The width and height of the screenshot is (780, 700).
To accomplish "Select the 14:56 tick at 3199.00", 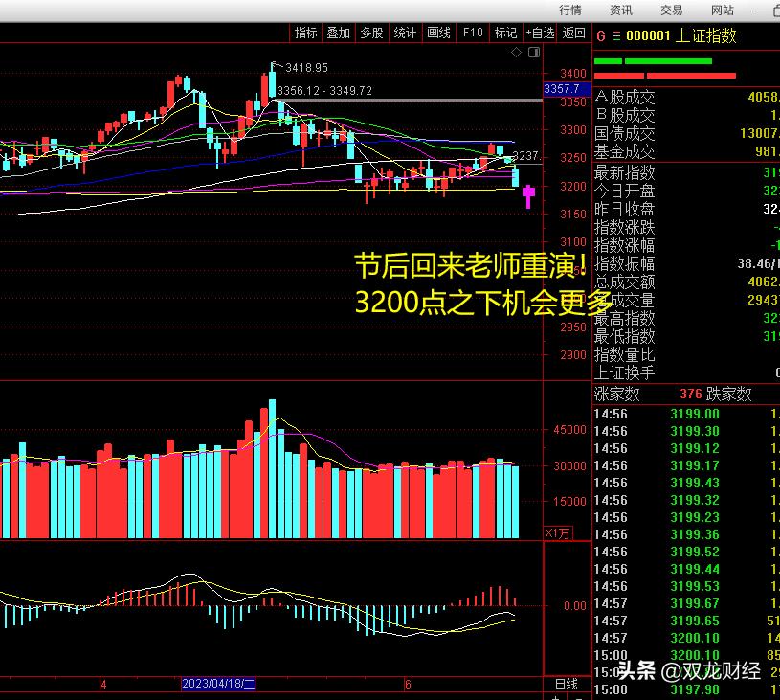I will [686, 414].
